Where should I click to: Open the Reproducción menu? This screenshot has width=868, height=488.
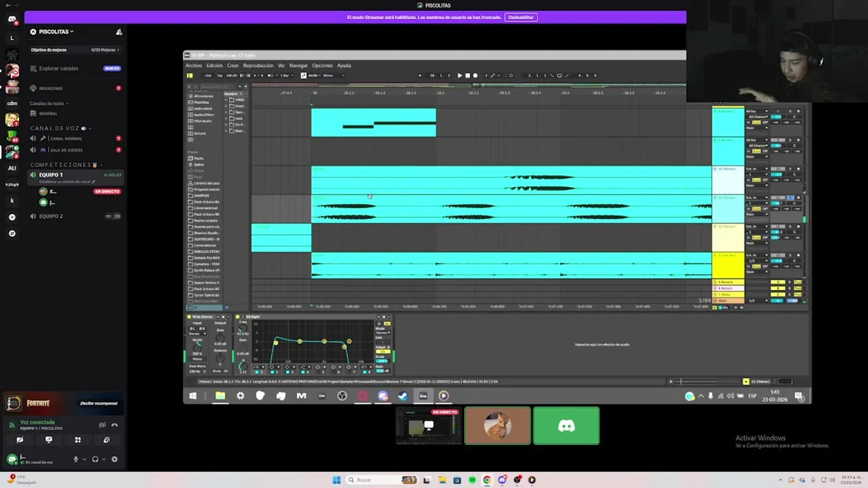pos(258,66)
